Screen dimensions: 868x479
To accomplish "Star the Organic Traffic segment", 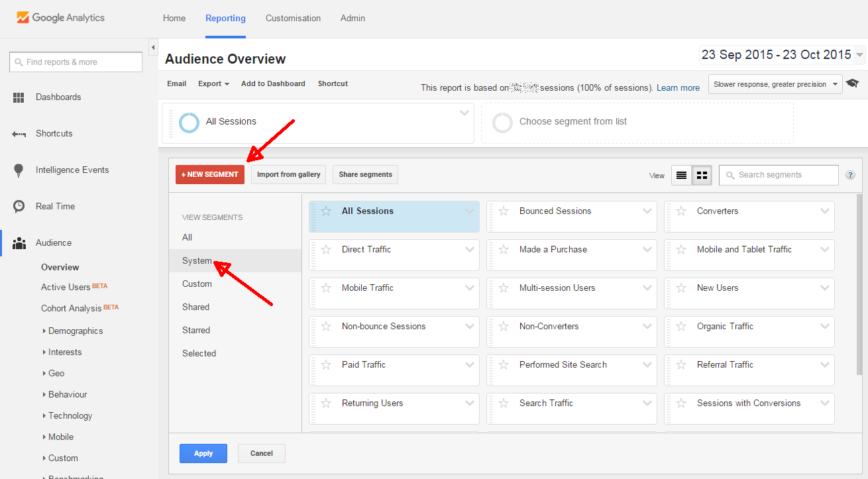I will (680, 327).
